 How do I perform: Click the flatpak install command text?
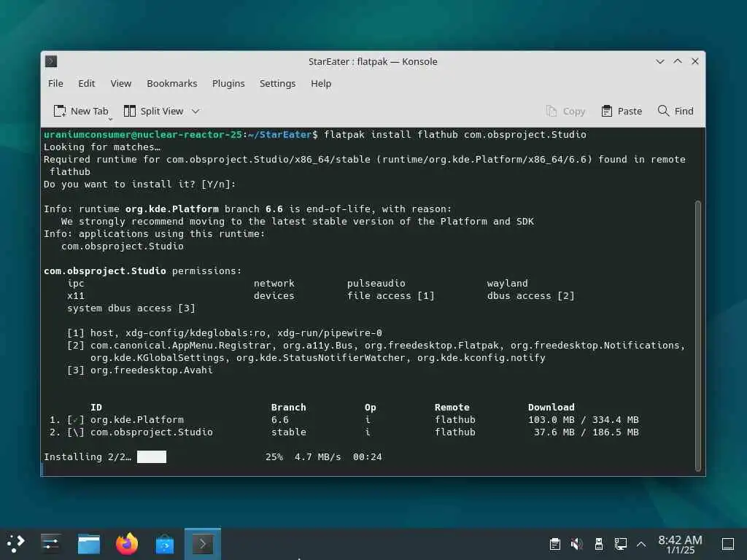pos(455,135)
